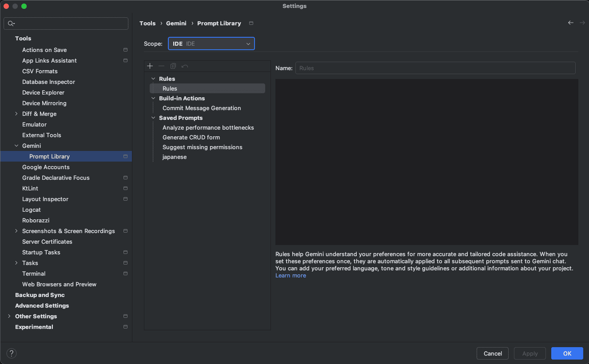This screenshot has height=364, width=589.
Task: Select the Analyze performance bottlenecks prompt
Action: coord(207,128)
